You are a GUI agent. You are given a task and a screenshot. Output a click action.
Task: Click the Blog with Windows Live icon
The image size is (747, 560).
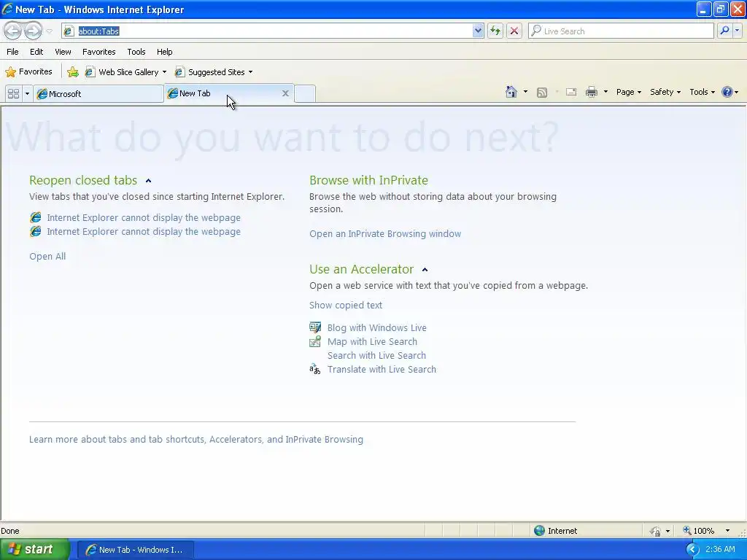[x=315, y=327]
